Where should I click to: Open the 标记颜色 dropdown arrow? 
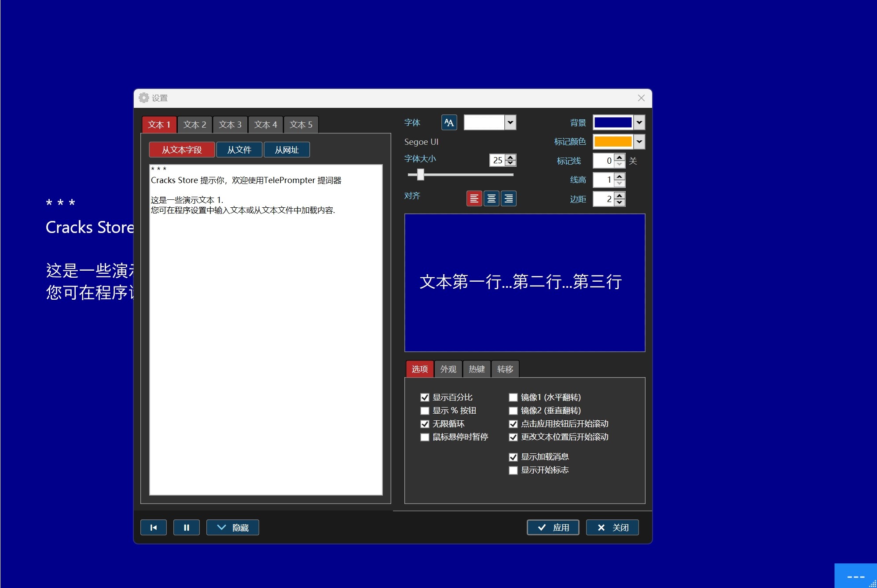coord(639,141)
